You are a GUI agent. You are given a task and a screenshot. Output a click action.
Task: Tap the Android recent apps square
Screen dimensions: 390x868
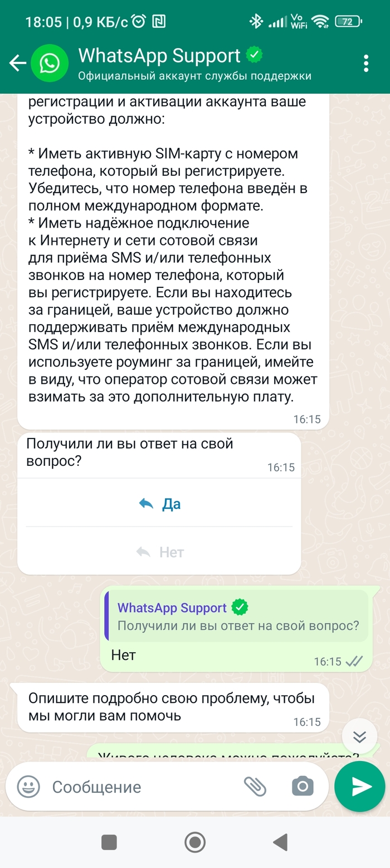pos(109,842)
